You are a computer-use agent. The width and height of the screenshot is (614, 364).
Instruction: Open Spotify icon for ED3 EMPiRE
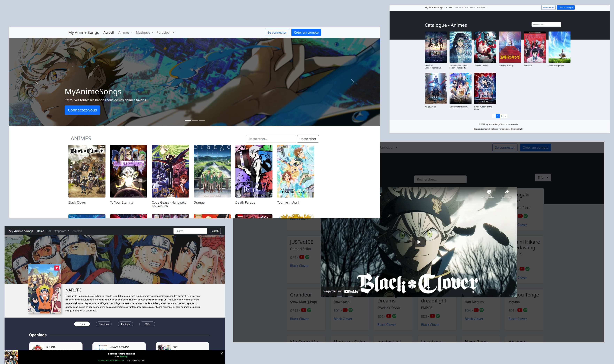pos(438,316)
